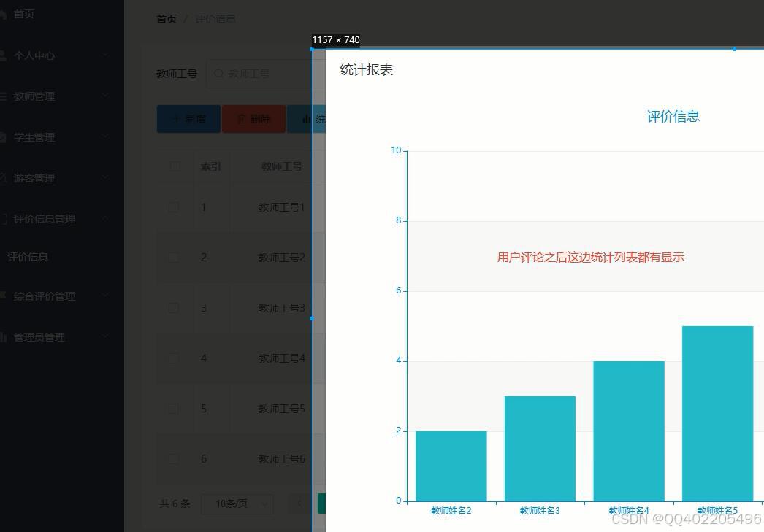Click the 首页 breadcrumb link
The image size is (764, 532).
click(166, 19)
